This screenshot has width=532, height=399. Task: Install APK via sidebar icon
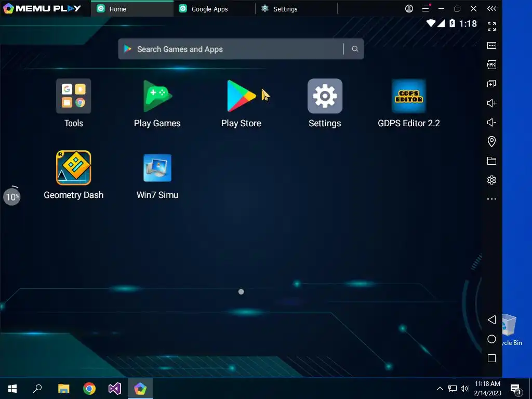click(x=491, y=64)
